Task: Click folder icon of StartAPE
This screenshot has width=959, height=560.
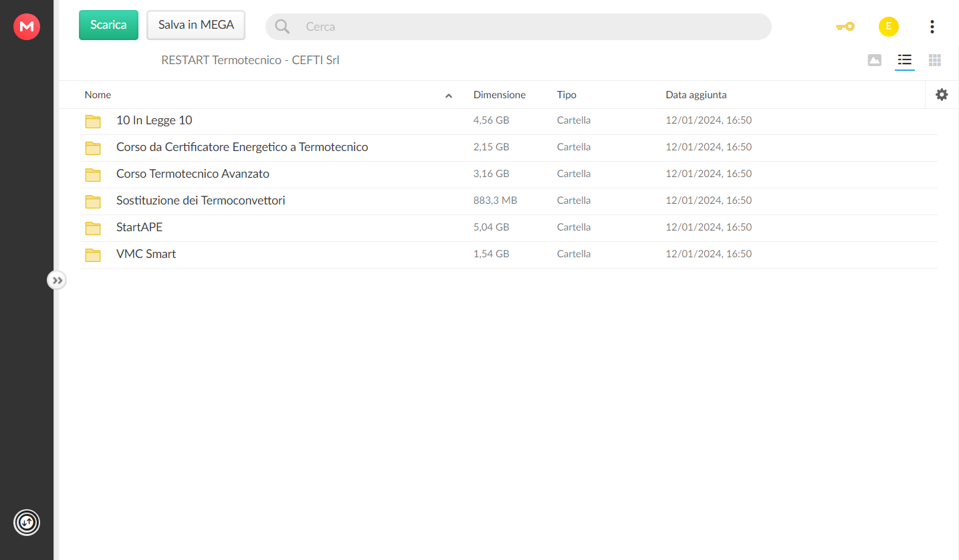Action: tap(93, 228)
